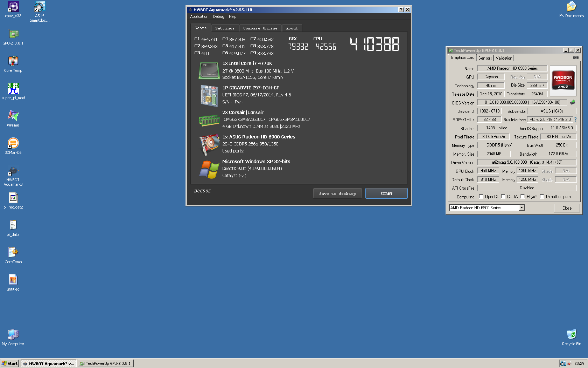This screenshot has height=368, width=588.
Task: Enable the PhysX checkbox in GPU-Z
Action: 523,197
